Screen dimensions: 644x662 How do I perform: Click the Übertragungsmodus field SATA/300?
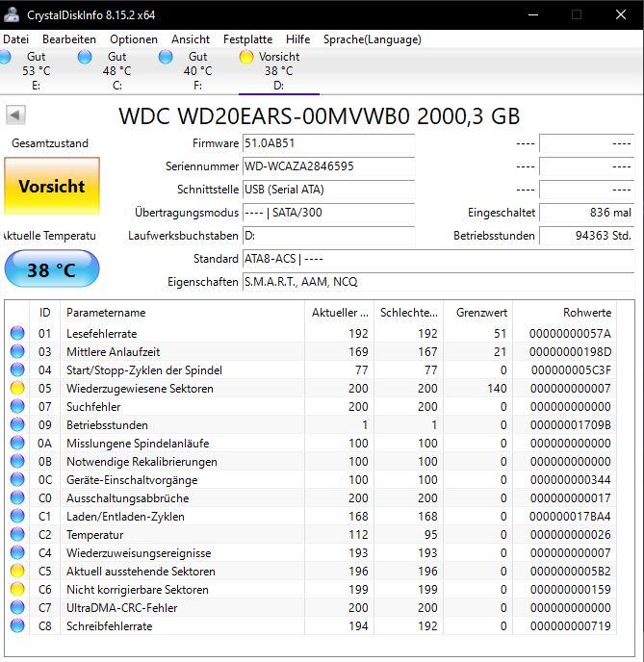click(328, 213)
